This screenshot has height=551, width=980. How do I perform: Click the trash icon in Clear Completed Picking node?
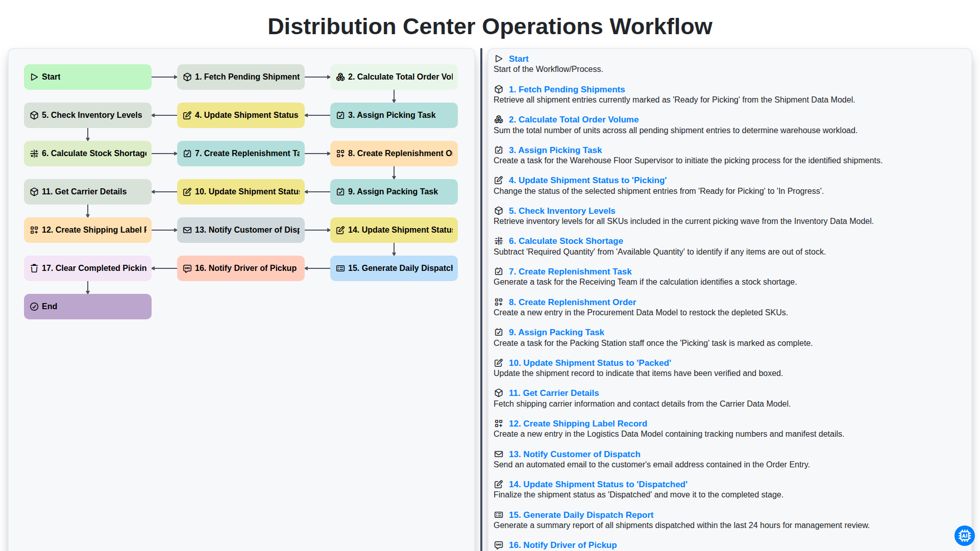tap(34, 268)
